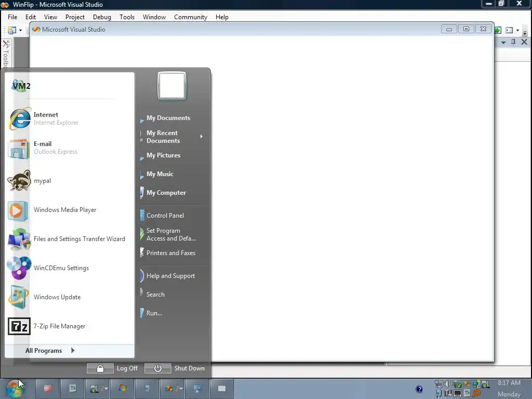Minimize inner Microsoft Visual Studio window
Image resolution: width=532 pixels, height=399 pixels.
pos(449,29)
